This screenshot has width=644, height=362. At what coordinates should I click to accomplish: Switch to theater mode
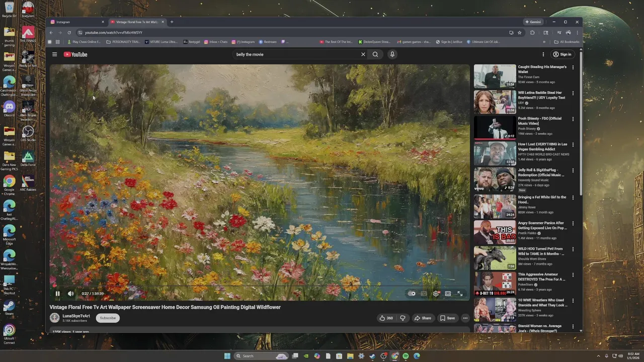(448, 294)
